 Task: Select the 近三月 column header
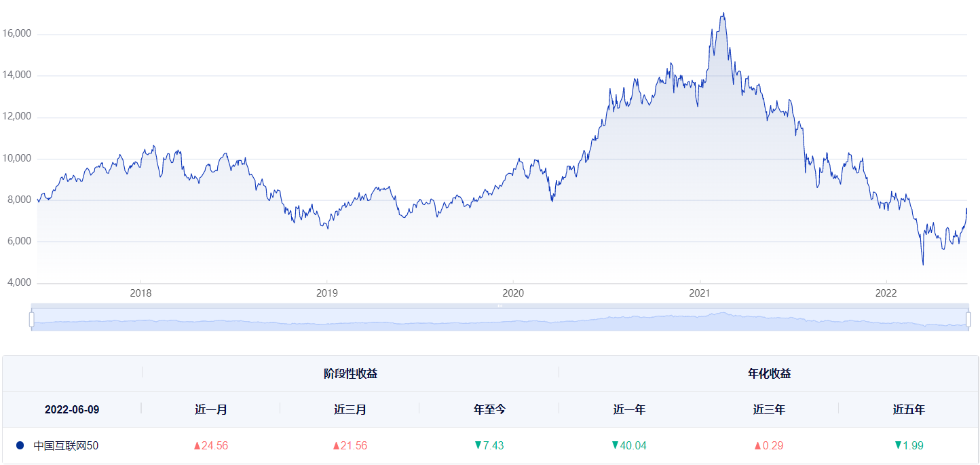(350, 409)
